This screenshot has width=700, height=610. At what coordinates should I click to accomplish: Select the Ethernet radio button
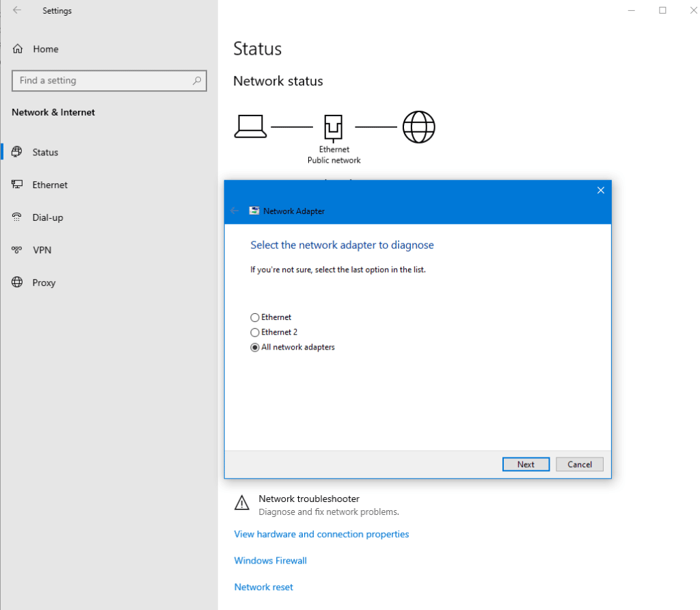coord(255,317)
